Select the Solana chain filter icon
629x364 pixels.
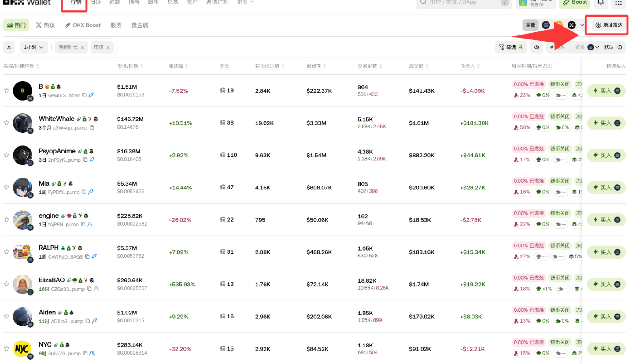coord(546,25)
